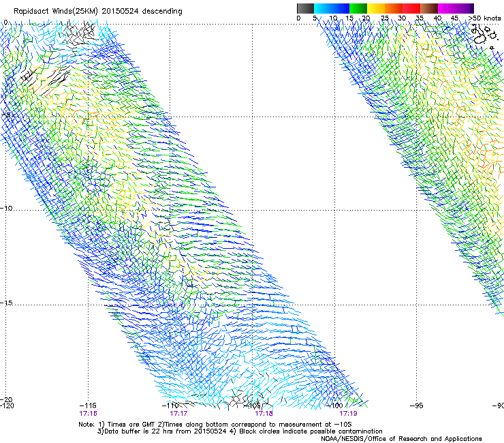Click the purple pass time '17:19'
This screenshot has height=443, width=504.
(x=349, y=414)
